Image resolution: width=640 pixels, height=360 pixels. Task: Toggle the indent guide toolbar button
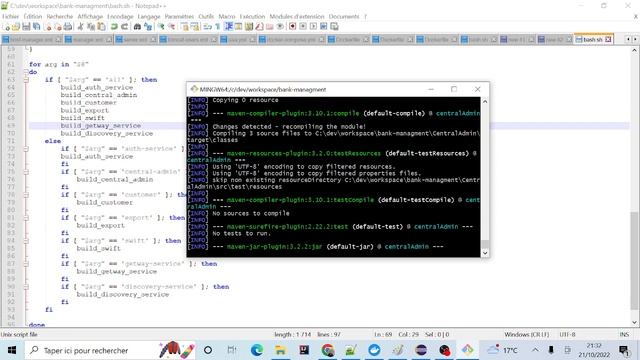pyautogui.click(x=229, y=27)
